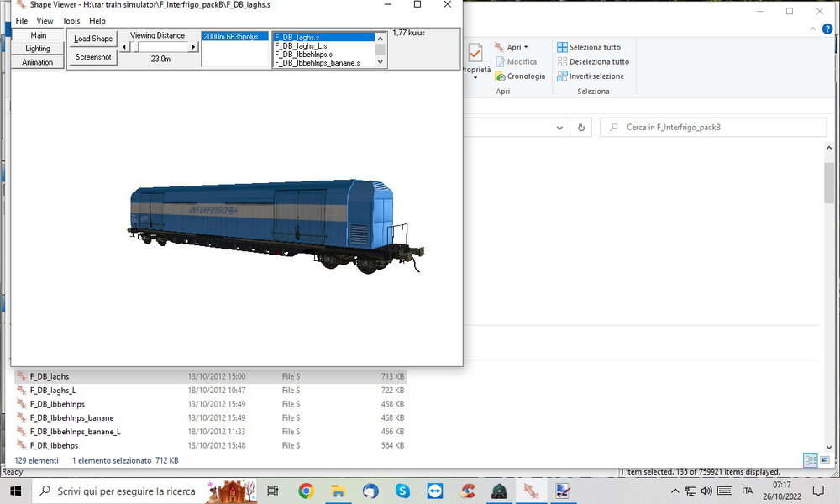
Task: Increase viewing distance with right arrow
Action: click(x=193, y=47)
